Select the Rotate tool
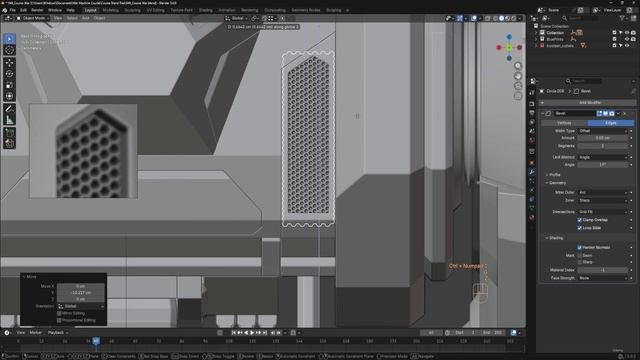This screenshot has width=640, height=360. (9, 74)
